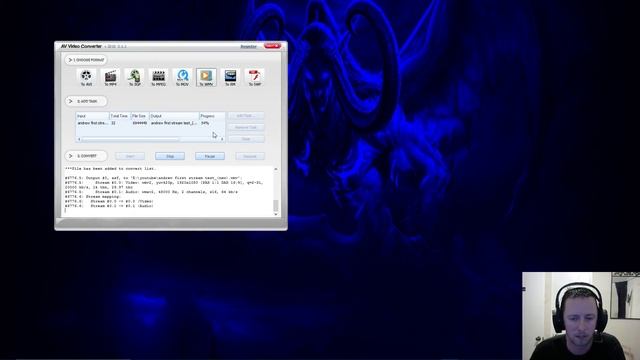Click the 54% progress value
The height and width of the screenshot is (360, 640).
205,123
